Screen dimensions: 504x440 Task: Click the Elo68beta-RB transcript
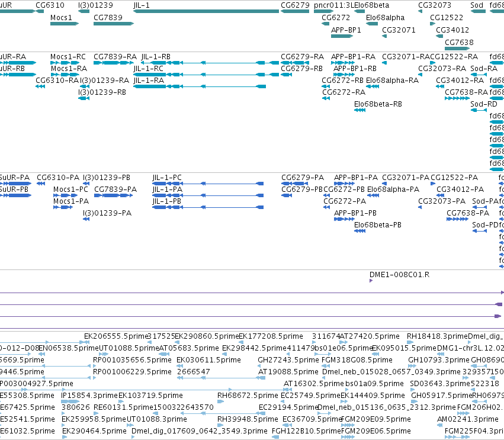pyautogui.click(x=359, y=110)
